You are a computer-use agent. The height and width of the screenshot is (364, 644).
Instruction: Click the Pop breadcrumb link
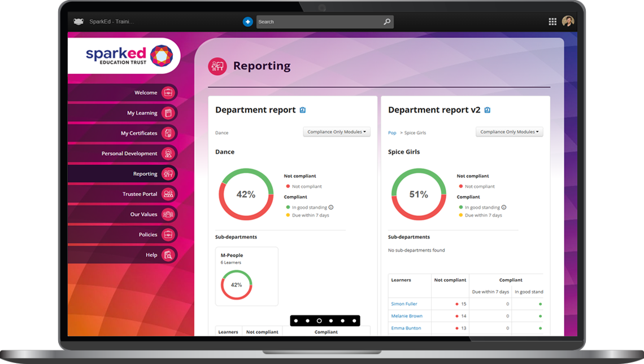click(391, 133)
